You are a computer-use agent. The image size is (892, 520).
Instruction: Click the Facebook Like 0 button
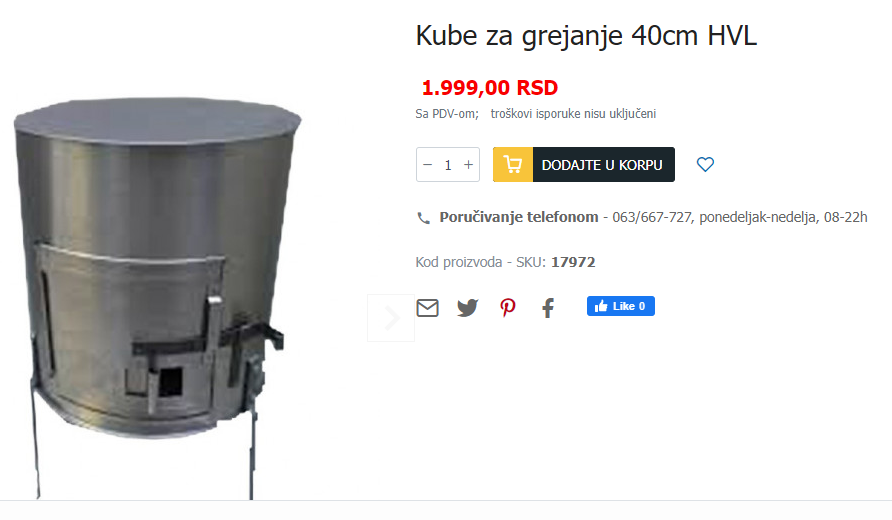[621, 306]
